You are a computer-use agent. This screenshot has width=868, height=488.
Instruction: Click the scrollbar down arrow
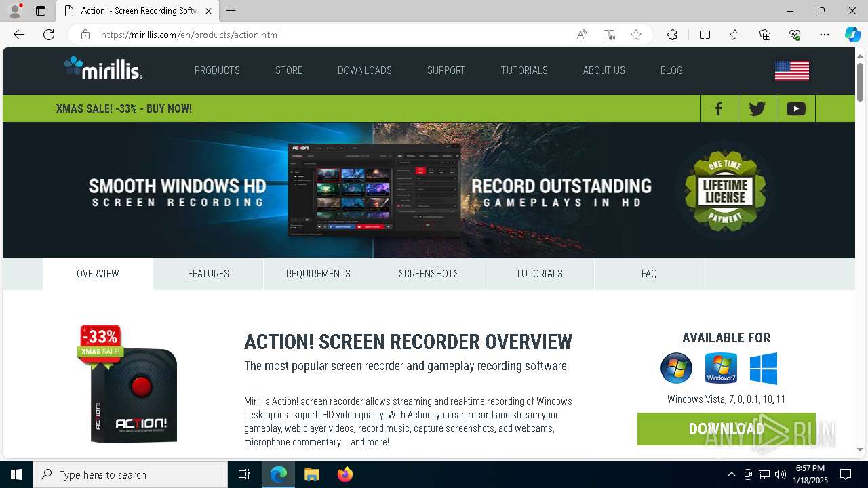point(860,449)
